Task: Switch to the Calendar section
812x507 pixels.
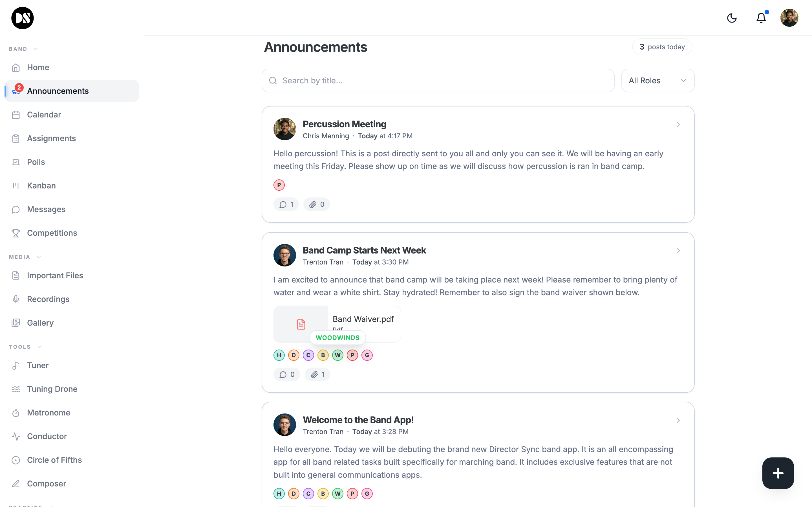Action: pyautogui.click(x=44, y=114)
